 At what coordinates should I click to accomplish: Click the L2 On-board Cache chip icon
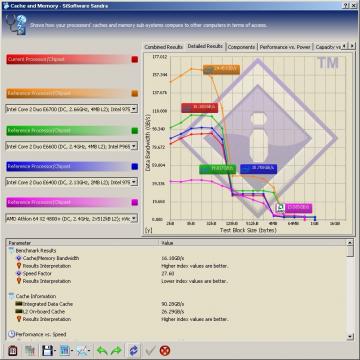tap(19, 312)
